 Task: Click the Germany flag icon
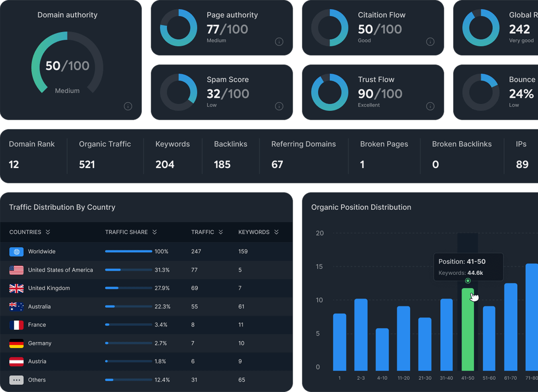tap(17, 343)
